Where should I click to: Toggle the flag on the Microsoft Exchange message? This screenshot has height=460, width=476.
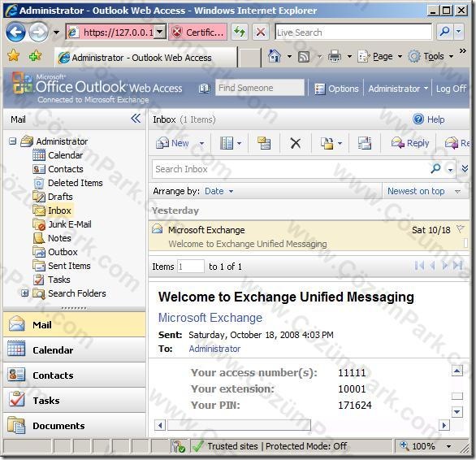point(461,229)
